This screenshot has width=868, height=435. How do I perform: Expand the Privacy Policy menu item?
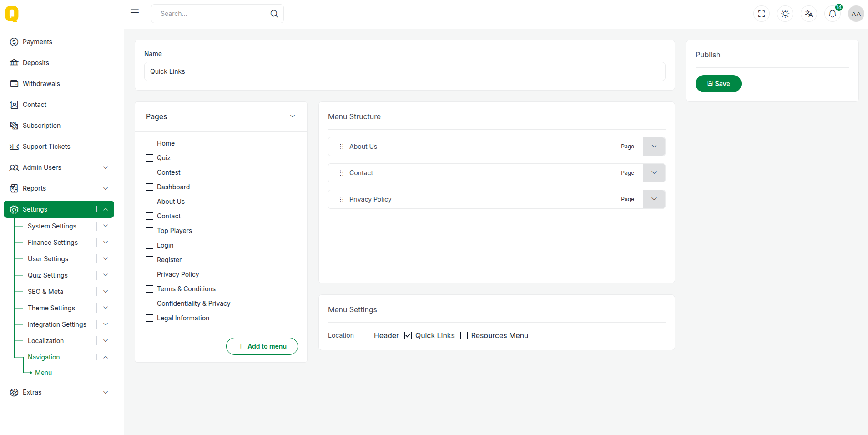654,199
